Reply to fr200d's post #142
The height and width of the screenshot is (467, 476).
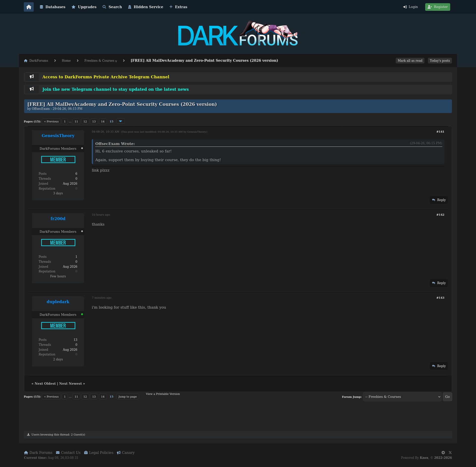pos(439,283)
